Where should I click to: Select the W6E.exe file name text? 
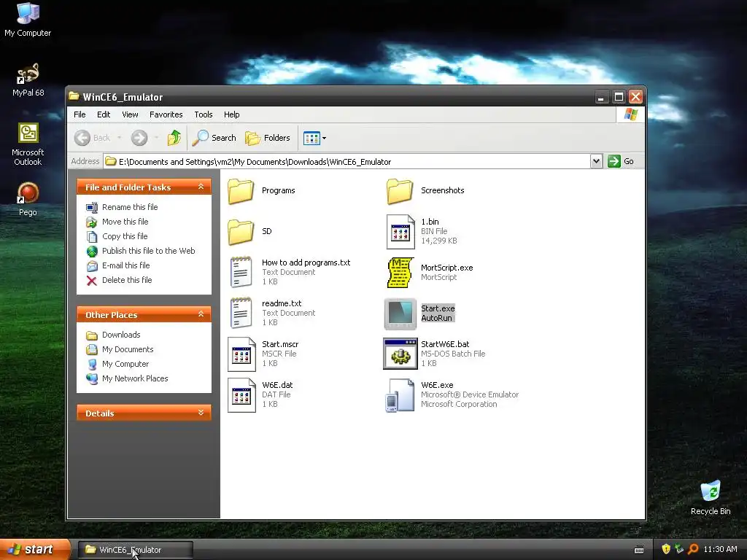coord(437,385)
